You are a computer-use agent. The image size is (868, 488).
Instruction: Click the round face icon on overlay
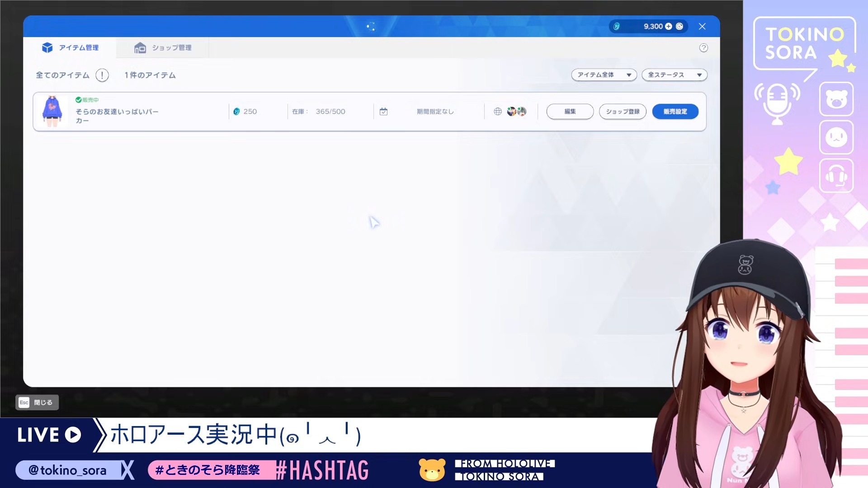click(836, 137)
